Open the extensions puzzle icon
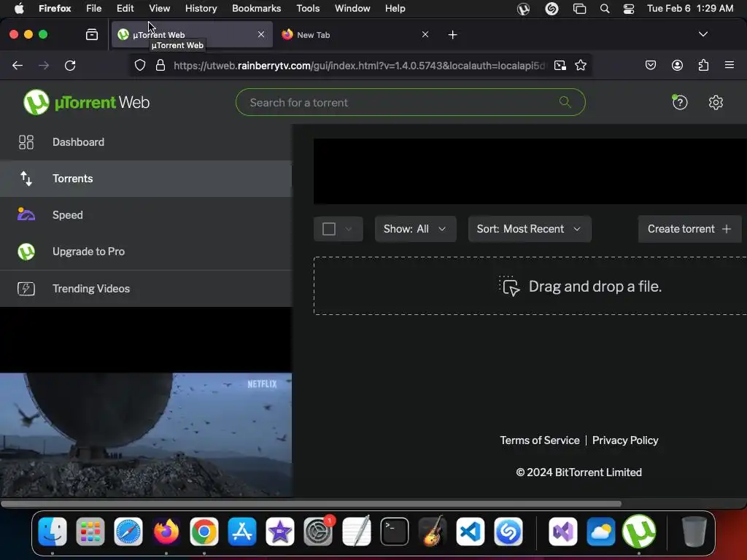This screenshot has width=747, height=560. (703, 65)
